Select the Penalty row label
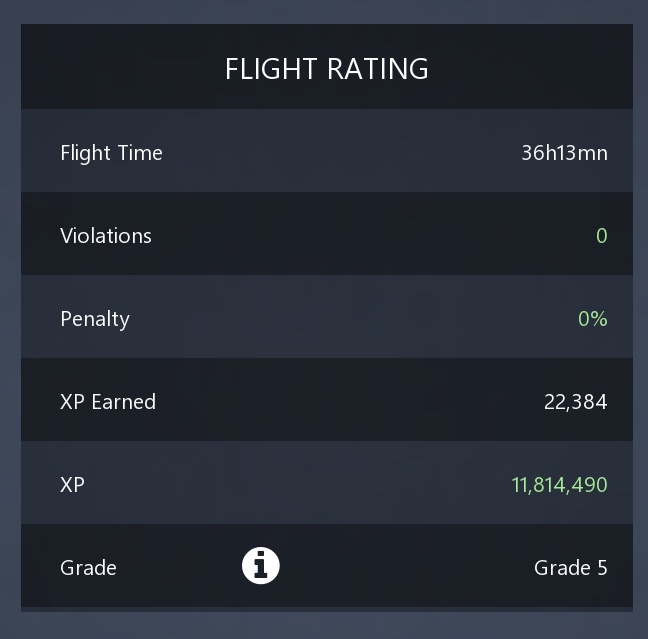 [x=95, y=319]
